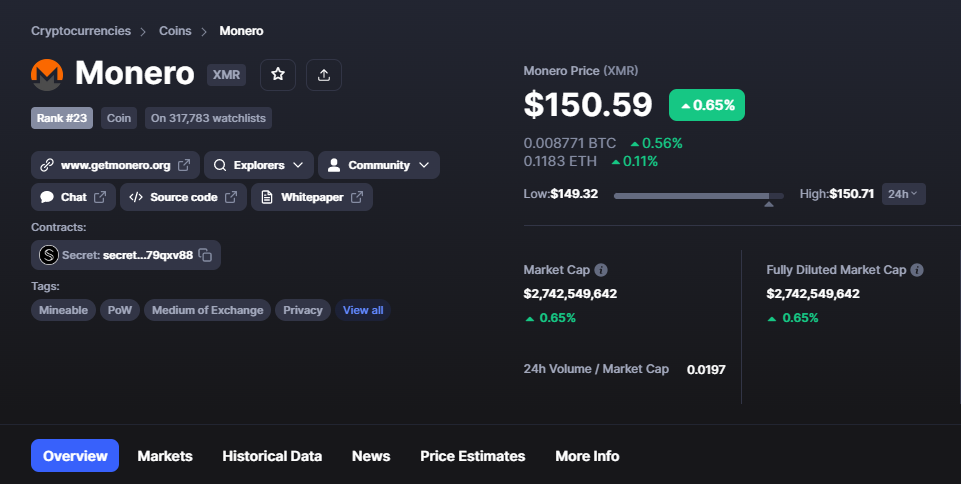This screenshot has width=961, height=484.
Task: Click the Low-High price range bar
Action: click(x=699, y=196)
